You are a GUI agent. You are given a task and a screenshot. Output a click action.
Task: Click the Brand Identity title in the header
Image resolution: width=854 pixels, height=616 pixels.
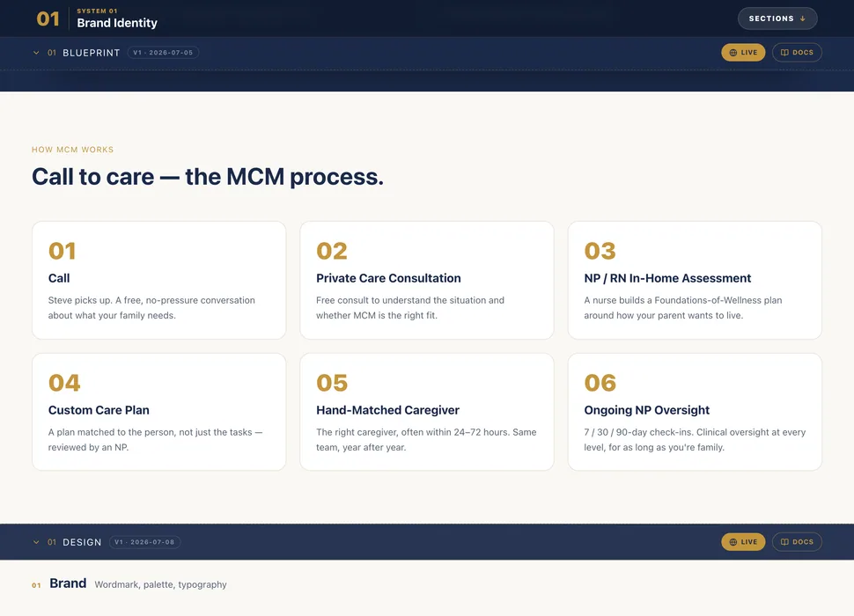click(117, 23)
